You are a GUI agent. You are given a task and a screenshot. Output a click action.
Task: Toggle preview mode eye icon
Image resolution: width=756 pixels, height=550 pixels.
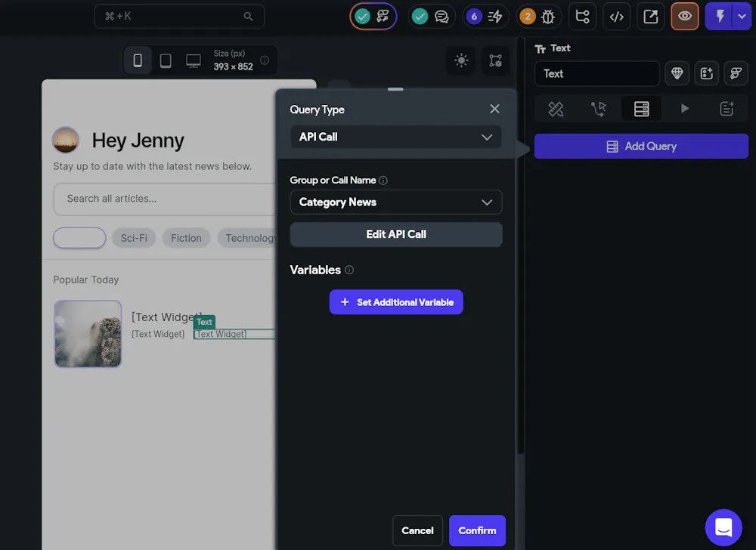pos(684,17)
